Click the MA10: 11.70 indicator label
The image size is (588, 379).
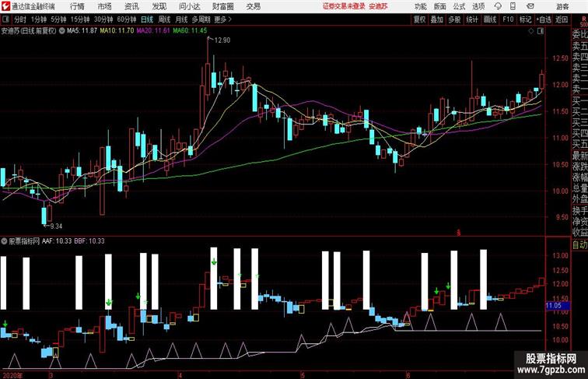click(117, 31)
